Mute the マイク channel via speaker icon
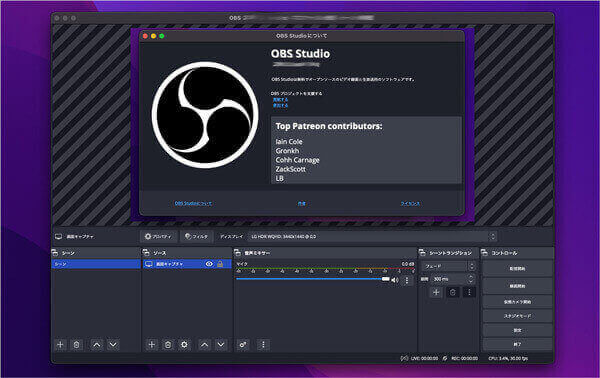The image size is (600, 378). tap(395, 280)
